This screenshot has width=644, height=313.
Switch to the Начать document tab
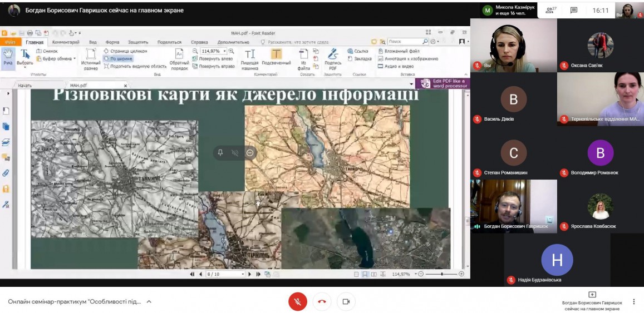(x=25, y=86)
